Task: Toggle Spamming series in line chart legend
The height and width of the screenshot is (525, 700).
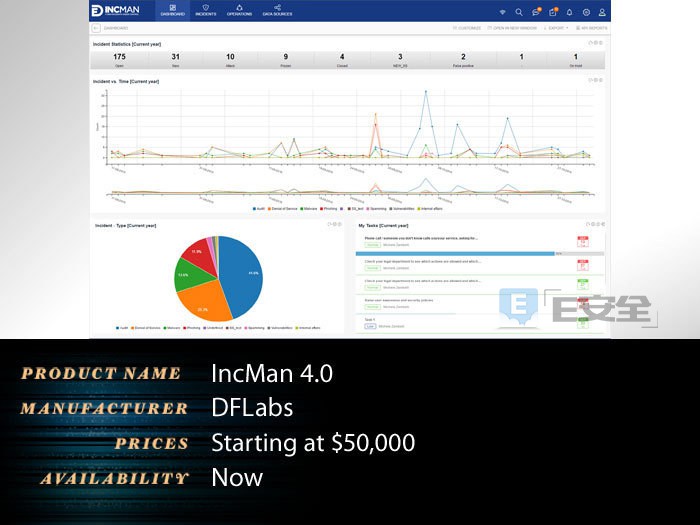Action: tap(376, 208)
